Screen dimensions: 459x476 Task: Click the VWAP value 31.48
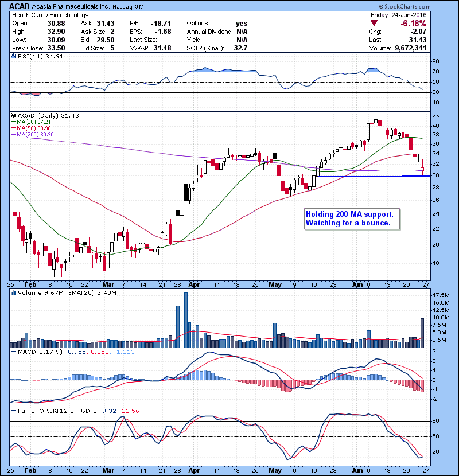tap(162, 48)
